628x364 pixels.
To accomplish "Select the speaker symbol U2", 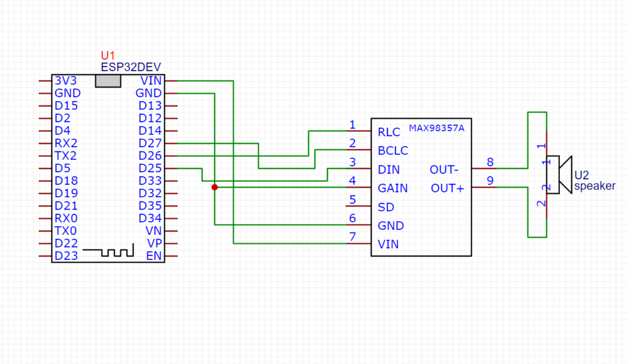I will click(x=559, y=175).
